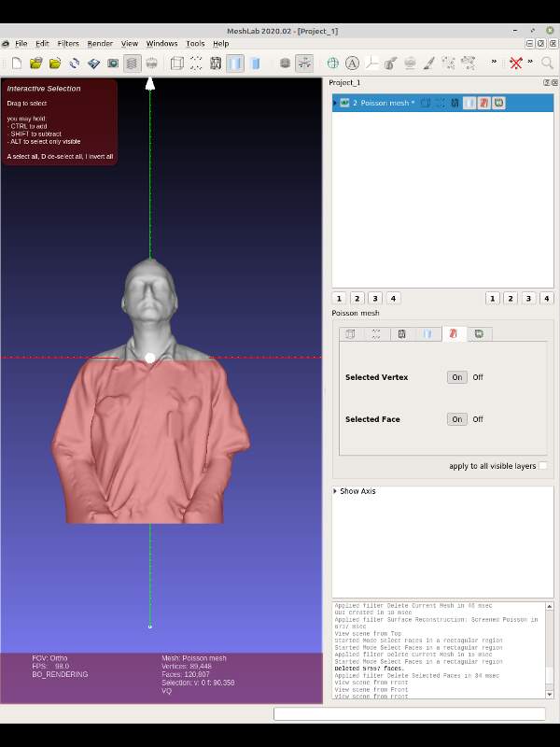Open the File menu

point(21,43)
